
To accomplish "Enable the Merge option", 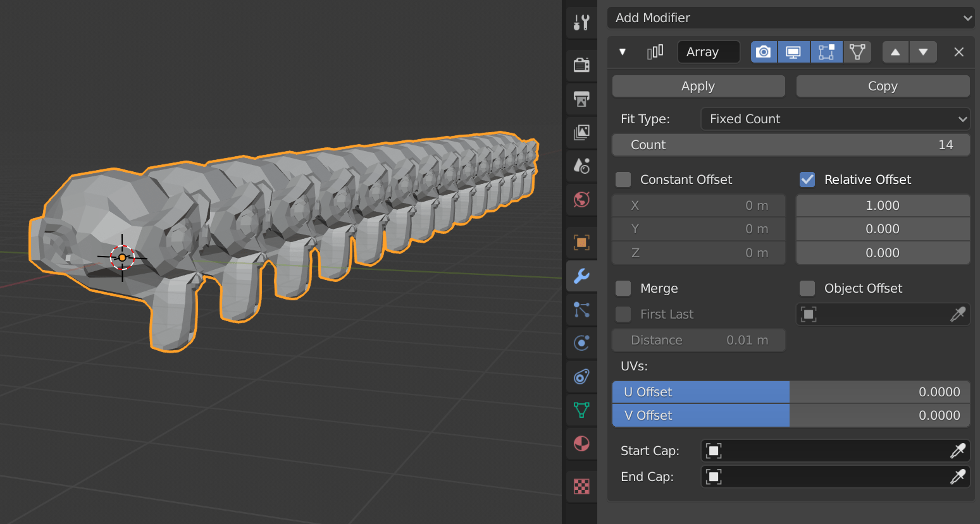I will (623, 288).
